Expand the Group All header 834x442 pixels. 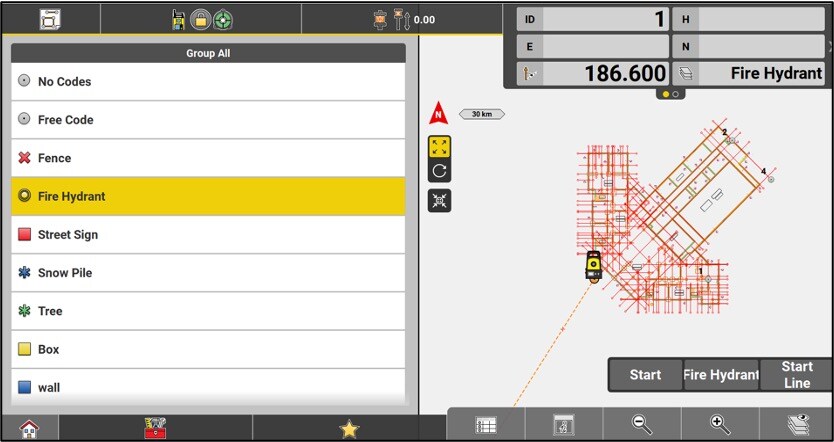coord(208,53)
